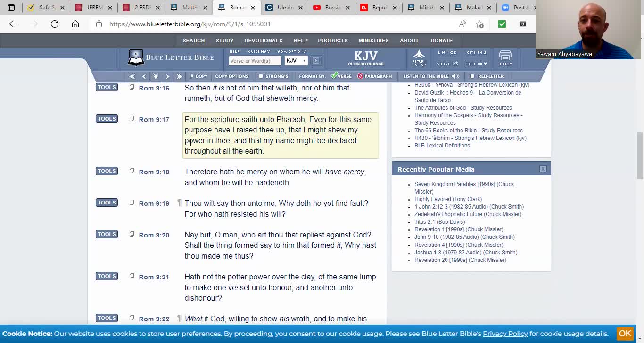This screenshot has width=644, height=343.
Task: Click the address bar URL
Action: pos(190,24)
